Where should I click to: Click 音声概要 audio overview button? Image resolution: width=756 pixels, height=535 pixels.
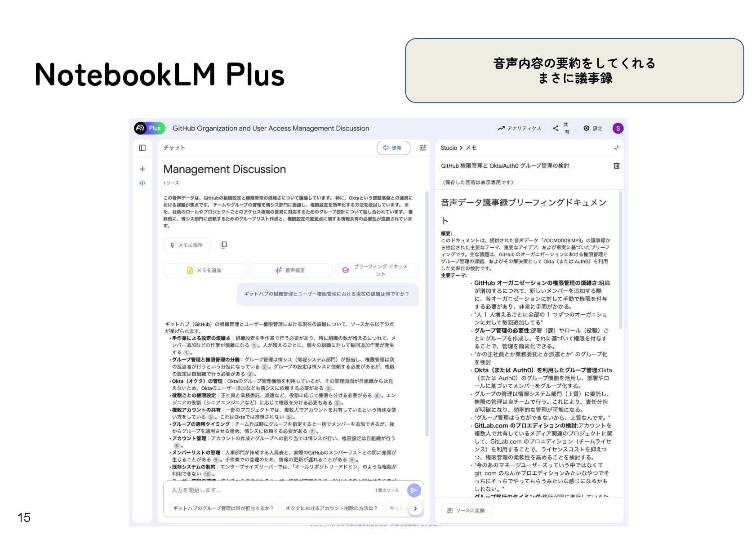point(290,270)
